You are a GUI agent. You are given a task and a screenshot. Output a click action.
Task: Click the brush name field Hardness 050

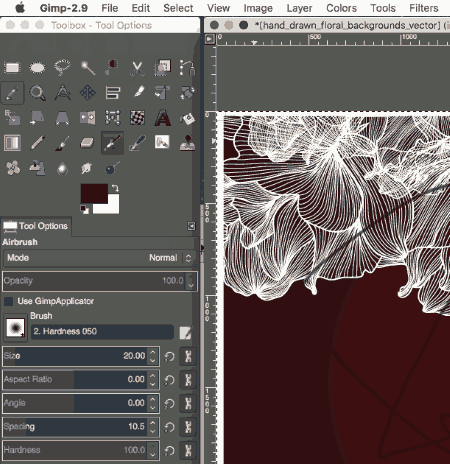point(102,331)
